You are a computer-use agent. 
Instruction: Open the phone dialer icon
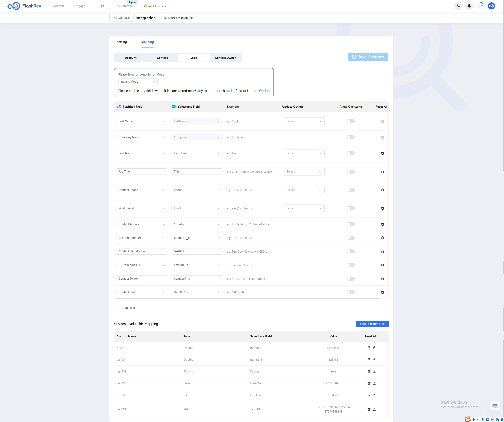(x=458, y=6)
